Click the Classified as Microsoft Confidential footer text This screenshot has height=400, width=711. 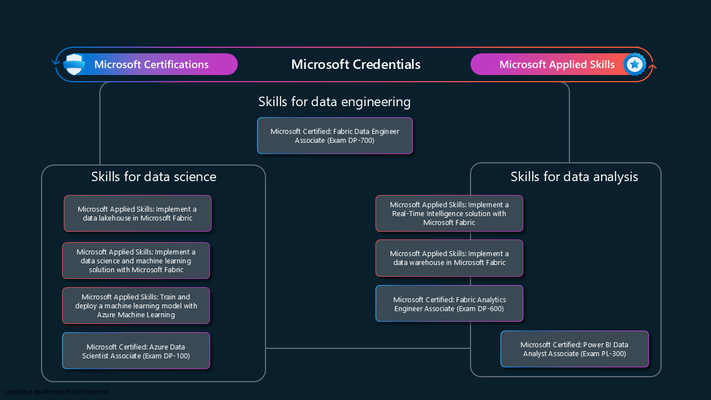(56, 391)
